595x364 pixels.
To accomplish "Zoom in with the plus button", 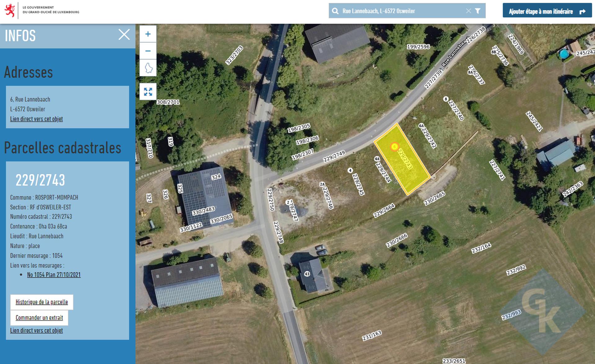I will [x=148, y=34].
